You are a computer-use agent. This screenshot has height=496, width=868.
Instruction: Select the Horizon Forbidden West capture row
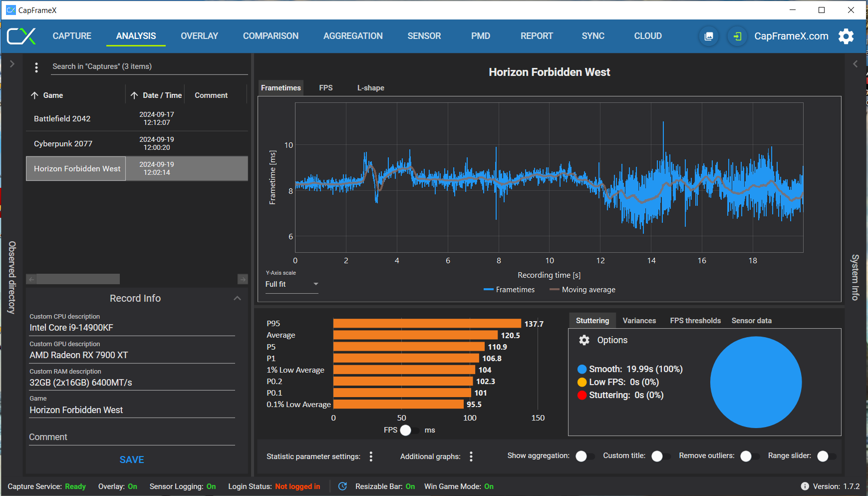pos(137,168)
